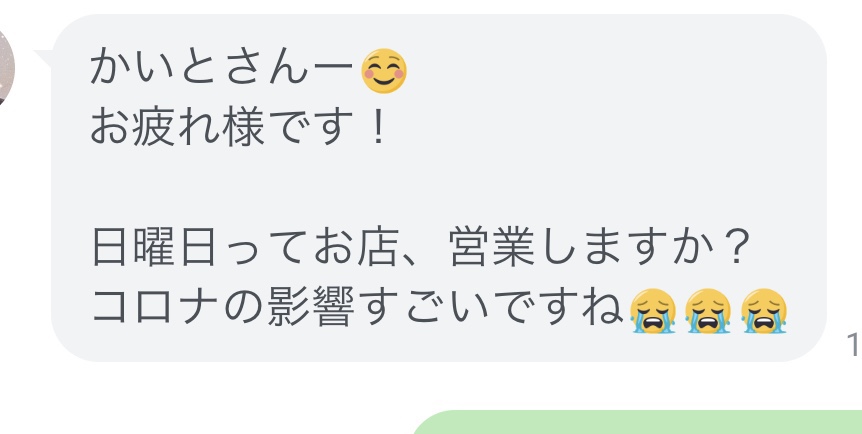Click the middle crying emoji
The width and height of the screenshot is (862, 434).
tap(708, 311)
